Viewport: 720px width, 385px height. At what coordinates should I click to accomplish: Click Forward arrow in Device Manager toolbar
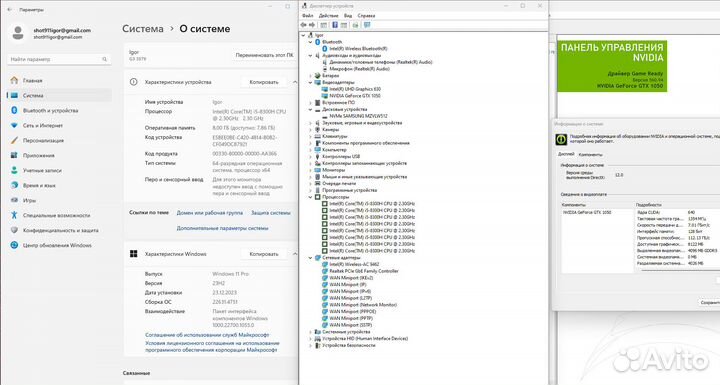[x=312, y=25]
